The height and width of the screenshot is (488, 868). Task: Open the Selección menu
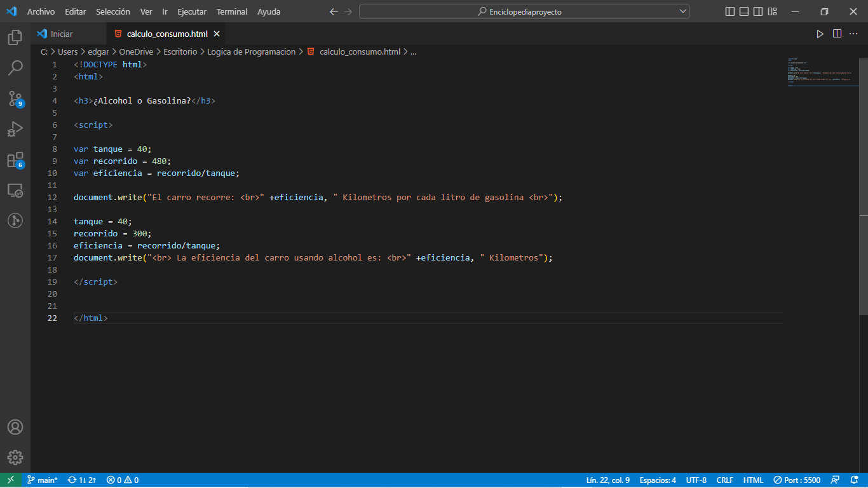coord(113,11)
